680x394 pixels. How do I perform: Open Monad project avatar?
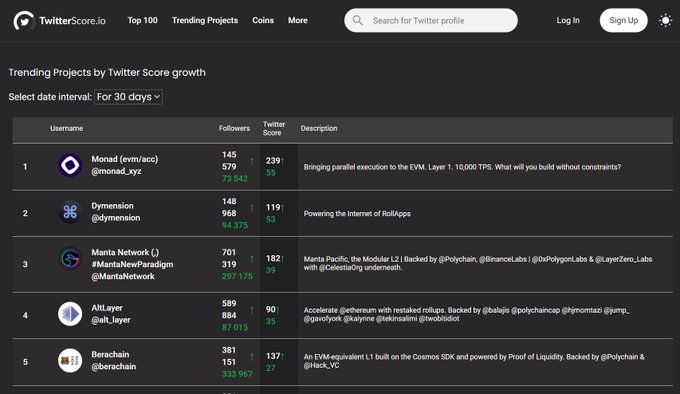pos(70,165)
